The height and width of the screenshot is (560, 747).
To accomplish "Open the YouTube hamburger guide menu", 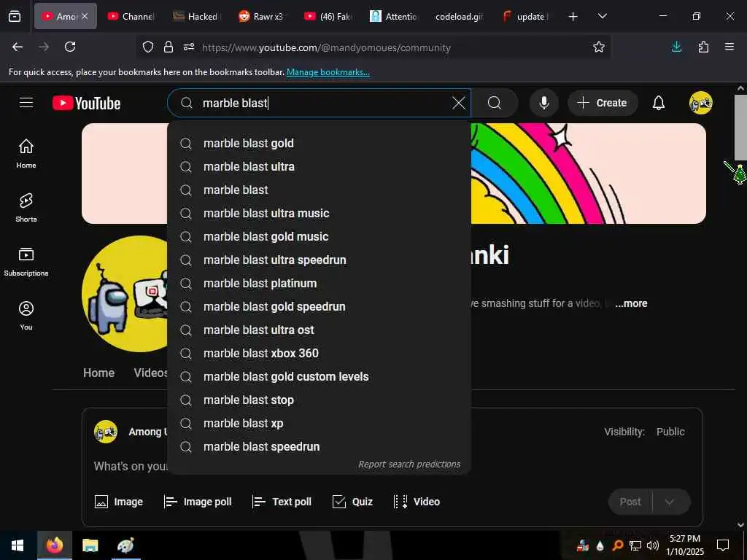I will tap(26, 103).
